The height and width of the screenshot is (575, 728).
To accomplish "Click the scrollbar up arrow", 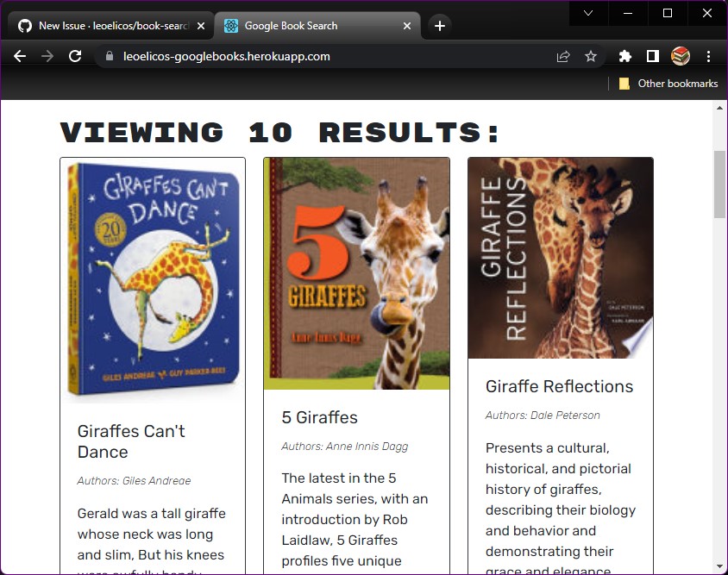I will click(x=719, y=108).
